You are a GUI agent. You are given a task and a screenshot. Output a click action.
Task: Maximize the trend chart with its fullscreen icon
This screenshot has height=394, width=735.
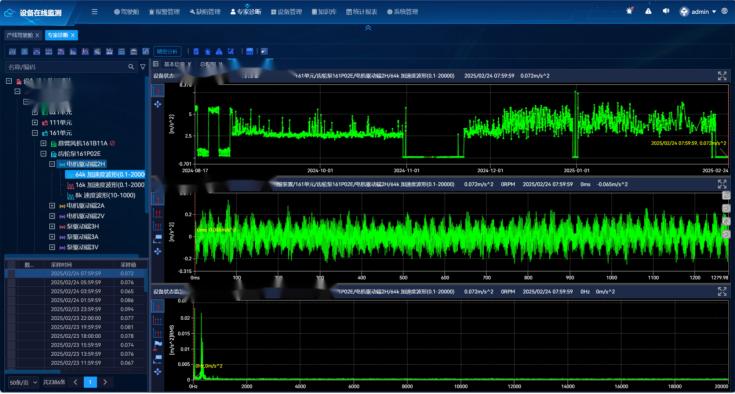pos(722,76)
